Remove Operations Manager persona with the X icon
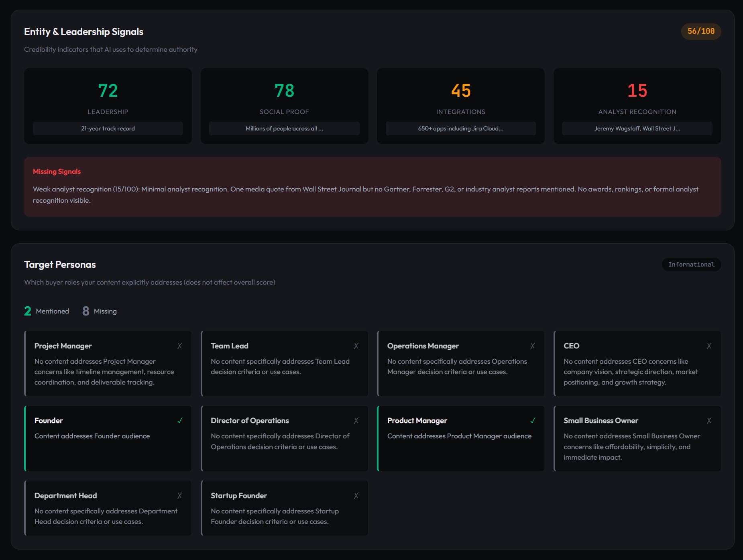This screenshot has width=743, height=560. coord(533,346)
